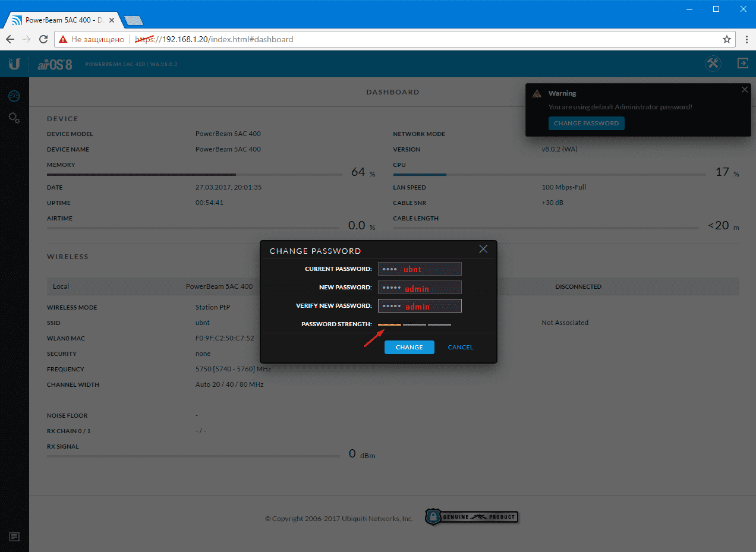Click CHANGE PASSWORD in the warning notification

[x=586, y=123]
